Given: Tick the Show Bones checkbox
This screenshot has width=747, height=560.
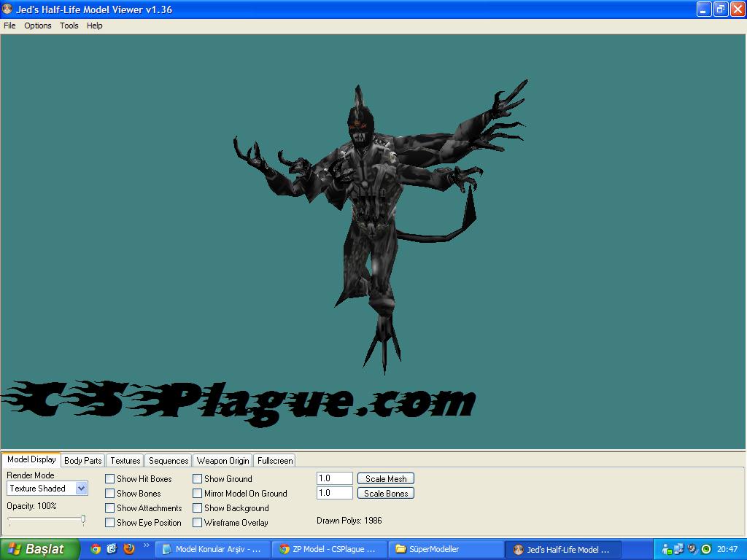Looking at the screenshot, I should 109,494.
